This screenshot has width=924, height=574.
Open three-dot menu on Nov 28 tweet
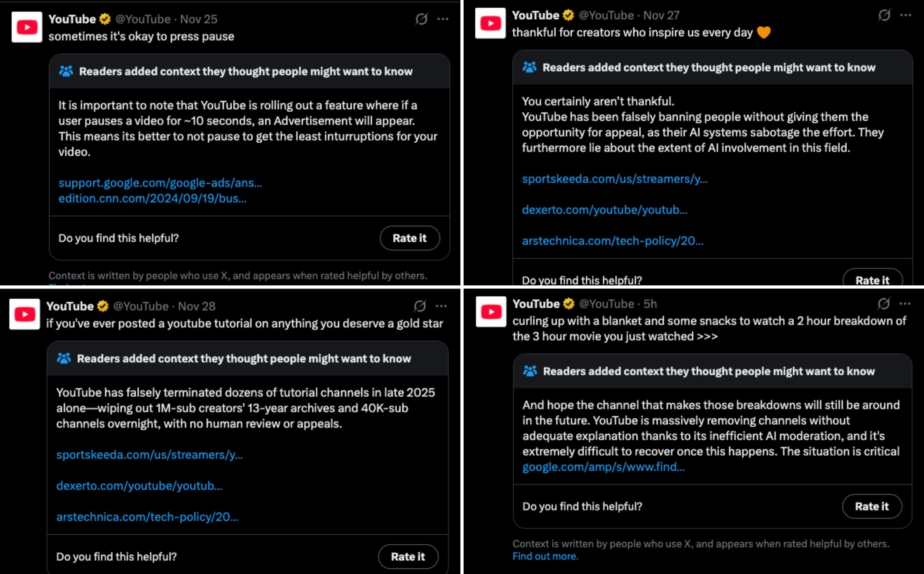point(441,306)
